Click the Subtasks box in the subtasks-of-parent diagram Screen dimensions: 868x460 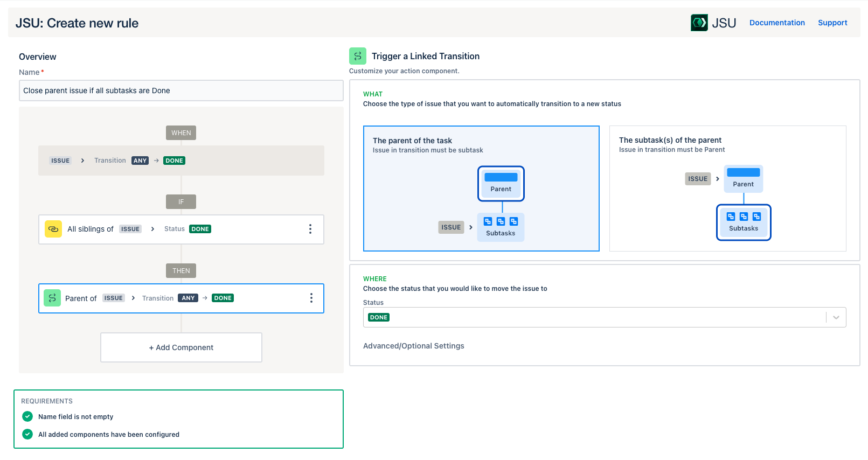click(744, 222)
